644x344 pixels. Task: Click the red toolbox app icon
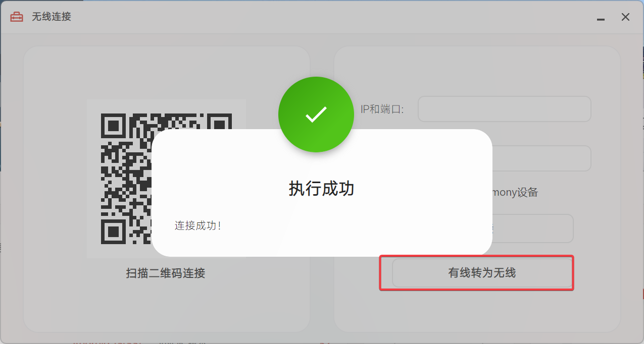[x=17, y=17]
